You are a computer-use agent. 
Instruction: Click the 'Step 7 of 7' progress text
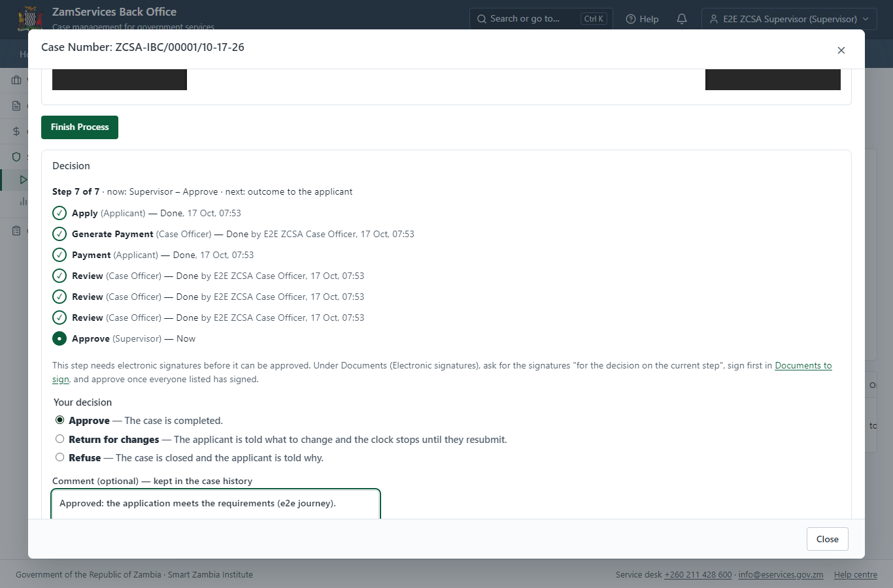tap(76, 191)
